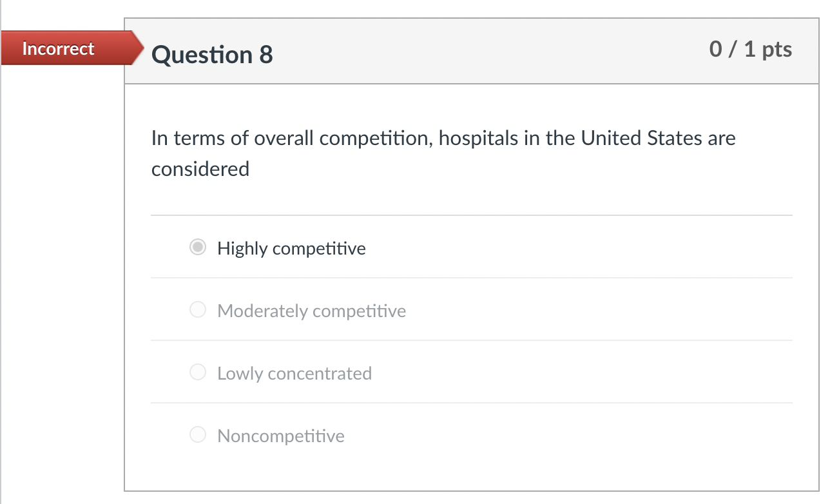Select the Lowly concentrated radio button
The width and height of the screenshot is (830, 504).
198,372
